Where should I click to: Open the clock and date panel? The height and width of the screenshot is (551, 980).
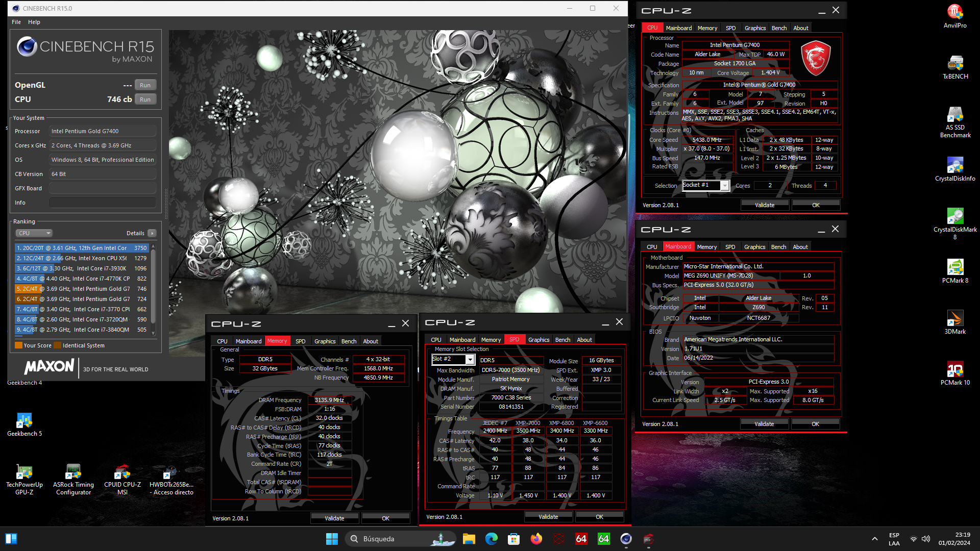[x=954, y=539]
